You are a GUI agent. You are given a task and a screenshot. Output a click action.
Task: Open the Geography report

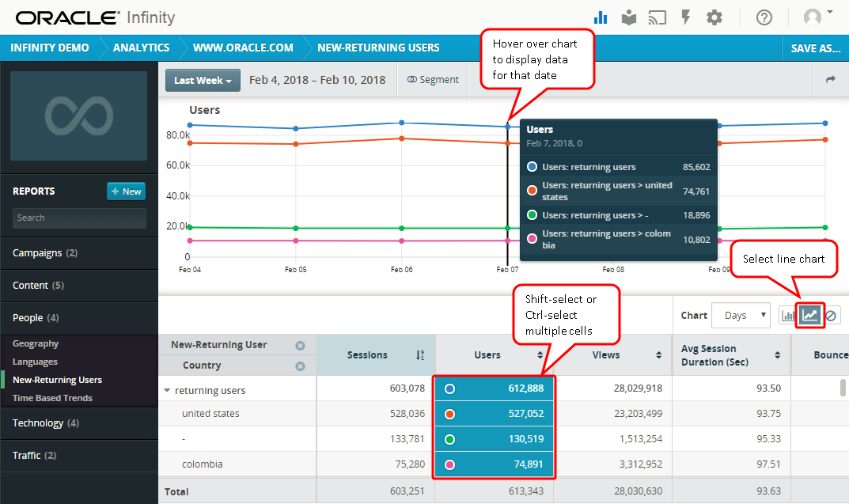(x=35, y=343)
